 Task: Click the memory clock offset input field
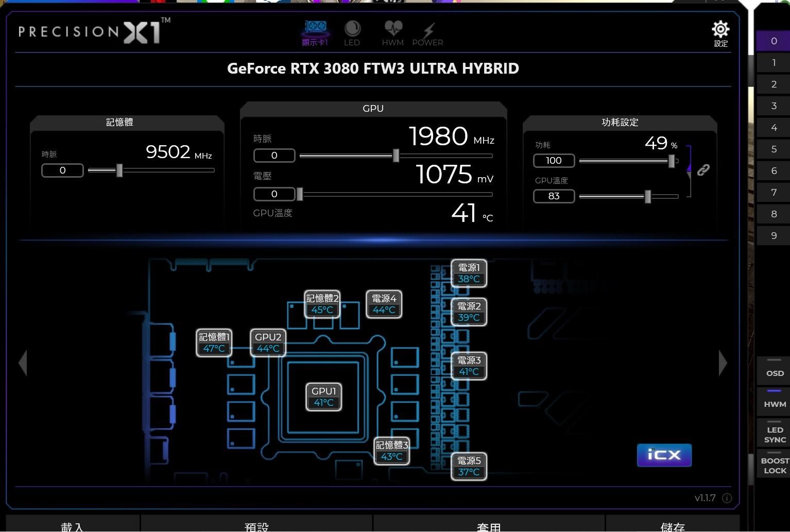click(62, 170)
